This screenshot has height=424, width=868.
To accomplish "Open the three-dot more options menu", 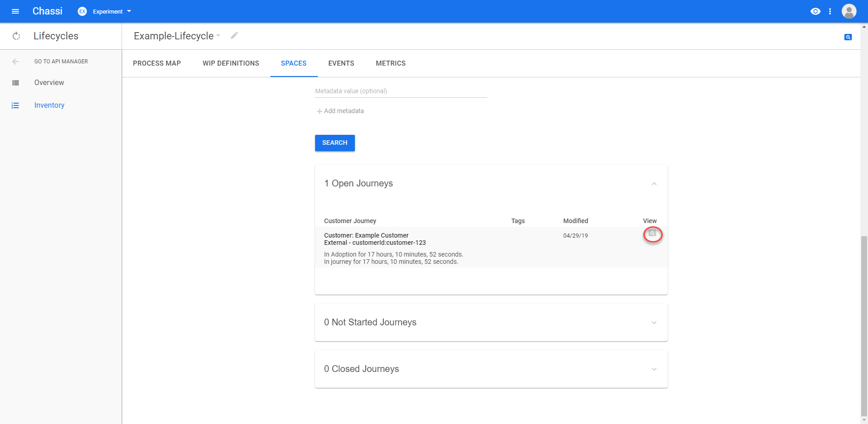I will tap(830, 11).
